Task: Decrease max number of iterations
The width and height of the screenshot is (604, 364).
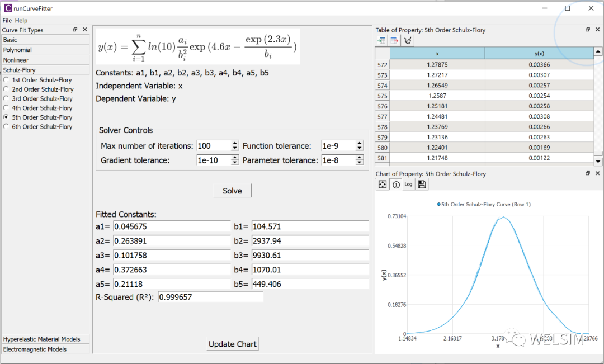Action: coord(235,148)
